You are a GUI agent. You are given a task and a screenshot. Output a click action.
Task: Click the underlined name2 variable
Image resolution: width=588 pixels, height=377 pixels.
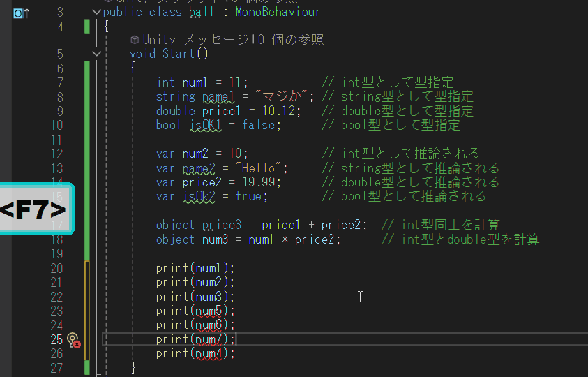pyautogui.click(x=199, y=168)
